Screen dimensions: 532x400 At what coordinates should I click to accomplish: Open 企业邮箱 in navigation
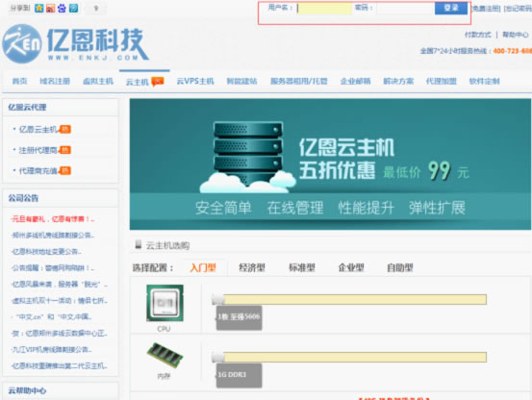[356, 82]
